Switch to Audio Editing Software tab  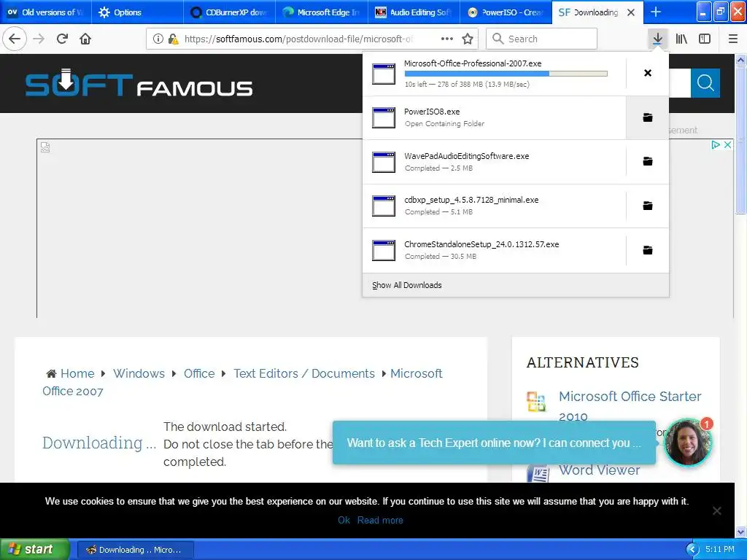tap(414, 12)
